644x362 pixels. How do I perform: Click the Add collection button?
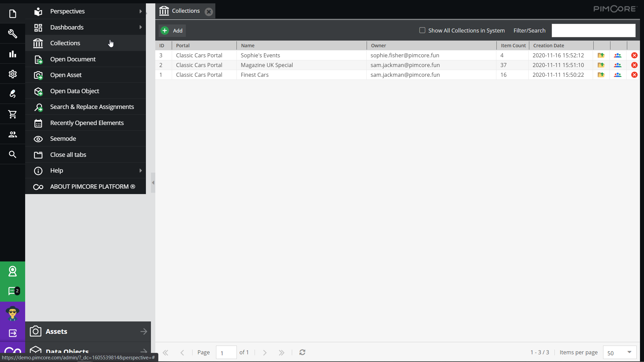(172, 31)
